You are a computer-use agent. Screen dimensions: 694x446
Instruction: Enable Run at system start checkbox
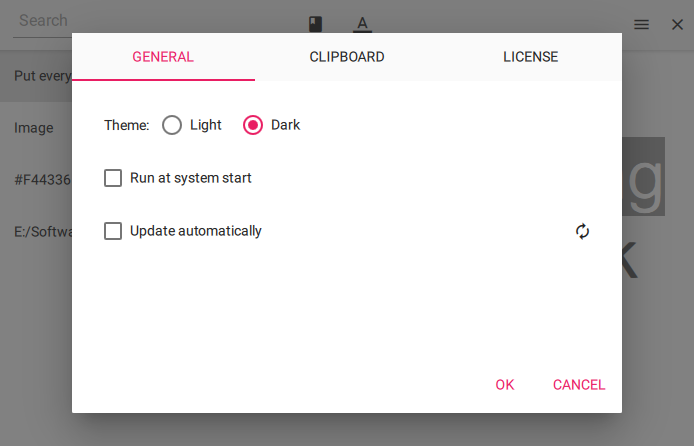(x=113, y=178)
